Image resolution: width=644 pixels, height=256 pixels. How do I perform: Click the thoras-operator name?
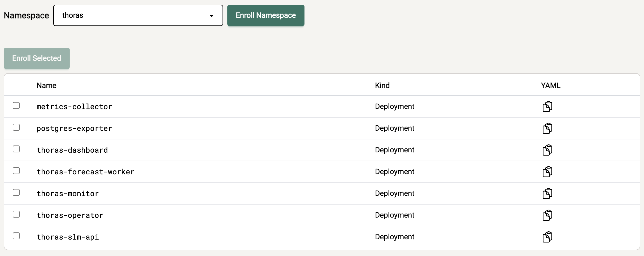pyautogui.click(x=70, y=215)
